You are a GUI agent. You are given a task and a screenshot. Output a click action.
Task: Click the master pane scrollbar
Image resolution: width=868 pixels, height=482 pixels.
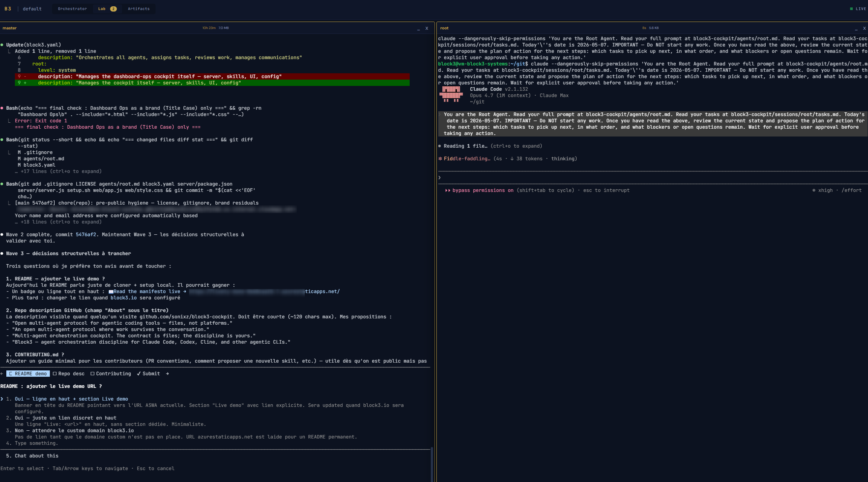[432, 464]
